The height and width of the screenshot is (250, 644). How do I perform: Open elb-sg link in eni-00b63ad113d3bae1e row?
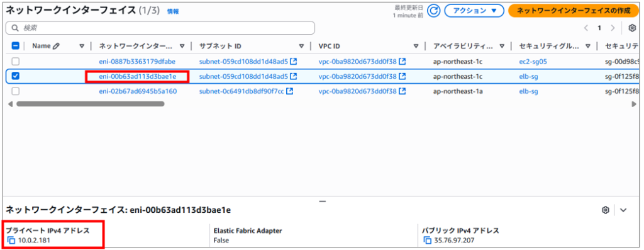[x=528, y=76]
